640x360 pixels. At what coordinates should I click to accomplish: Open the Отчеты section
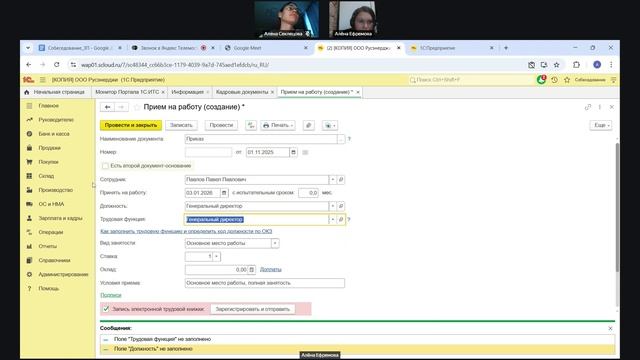[47, 246]
